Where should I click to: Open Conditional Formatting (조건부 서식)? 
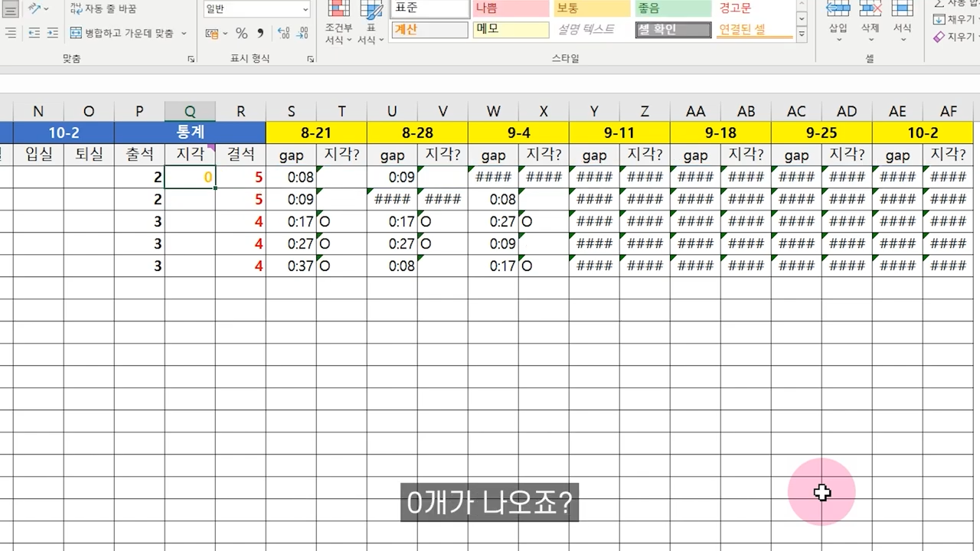pyautogui.click(x=338, y=24)
